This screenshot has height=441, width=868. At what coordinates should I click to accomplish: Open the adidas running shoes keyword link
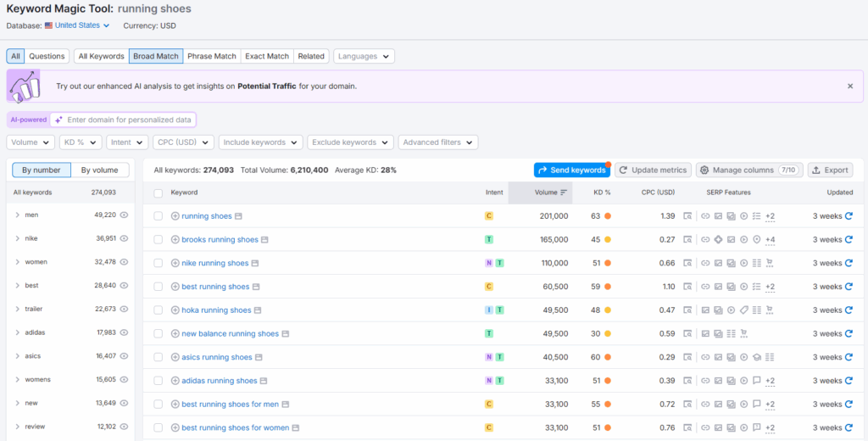tap(220, 381)
